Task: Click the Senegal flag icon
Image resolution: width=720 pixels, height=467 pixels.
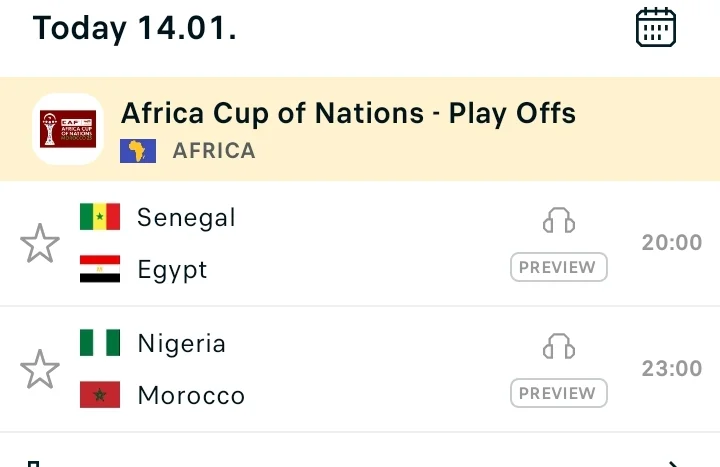Action: pos(100,217)
